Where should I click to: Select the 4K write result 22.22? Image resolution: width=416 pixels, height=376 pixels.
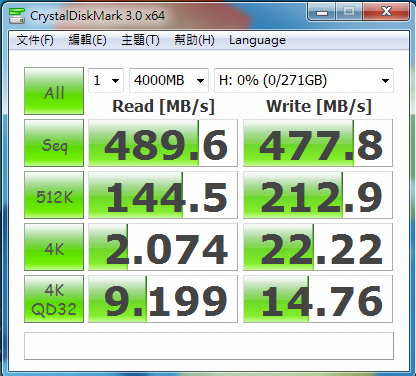pos(318,247)
